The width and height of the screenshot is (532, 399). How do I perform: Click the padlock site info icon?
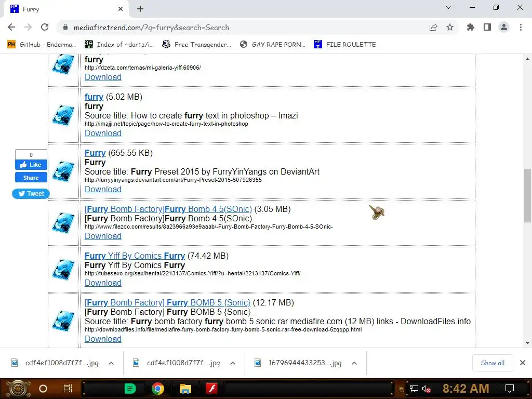[65, 28]
